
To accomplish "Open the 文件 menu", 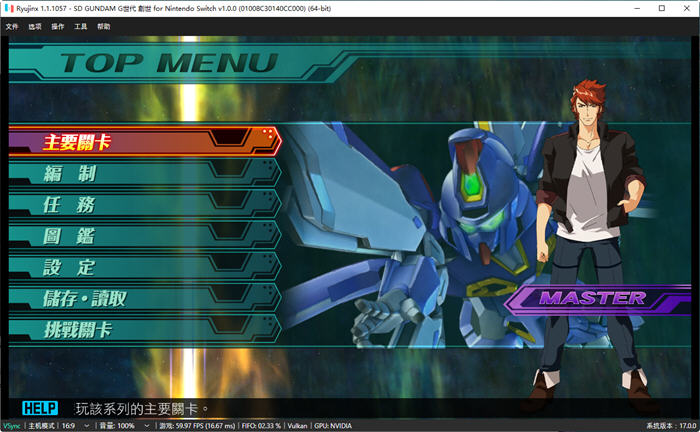I will [12, 26].
